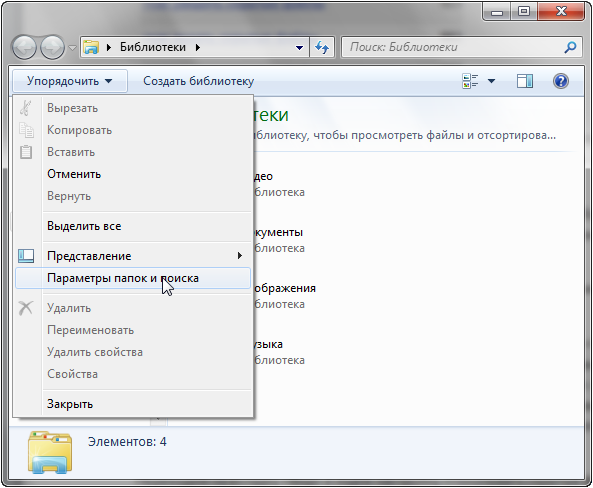The image size is (593, 488).
Task: Click the change view icon in toolbar
Action: point(470,81)
